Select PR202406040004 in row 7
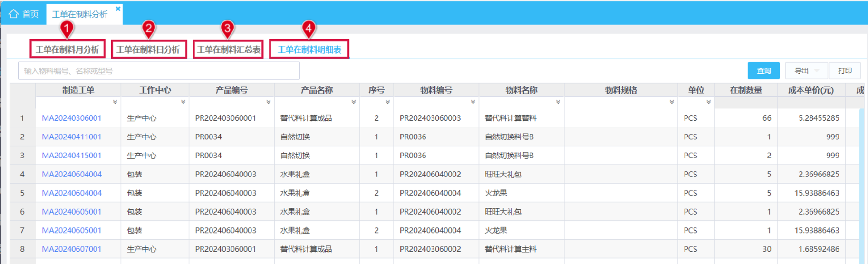This screenshot has width=868, height=264. click(x=436, y=230)
